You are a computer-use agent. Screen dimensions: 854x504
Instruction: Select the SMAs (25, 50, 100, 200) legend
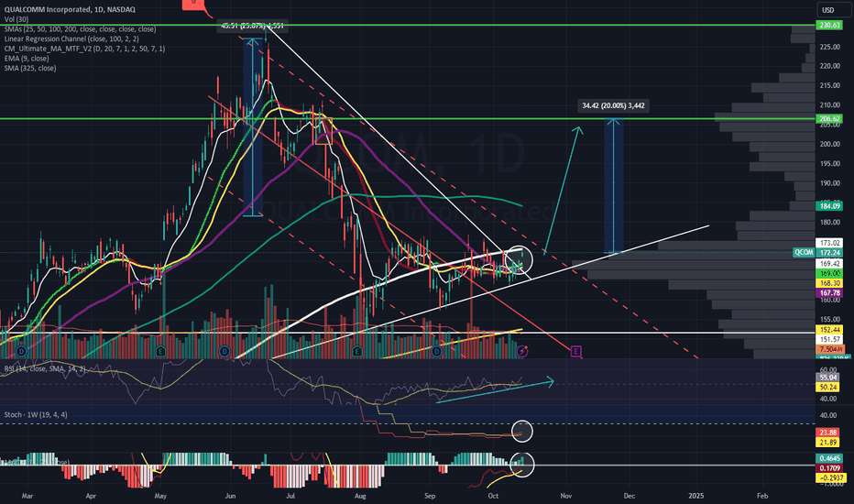[x=80, y=29]
